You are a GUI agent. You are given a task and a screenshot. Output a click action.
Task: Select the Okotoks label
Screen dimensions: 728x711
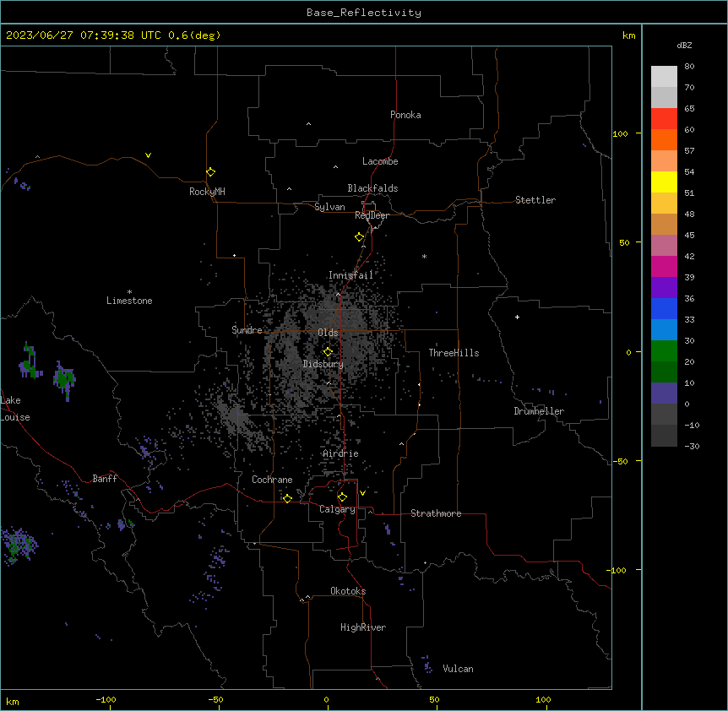[348, 591]
